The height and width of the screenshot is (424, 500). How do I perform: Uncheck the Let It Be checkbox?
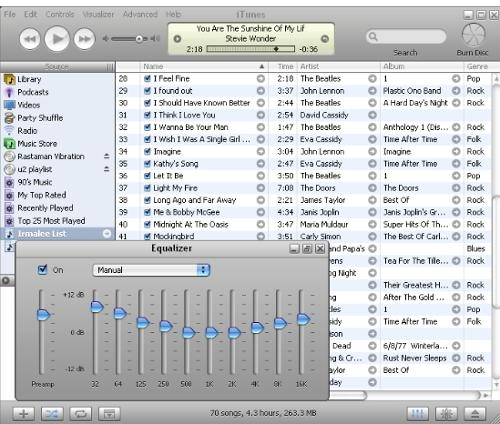point(147,176)
